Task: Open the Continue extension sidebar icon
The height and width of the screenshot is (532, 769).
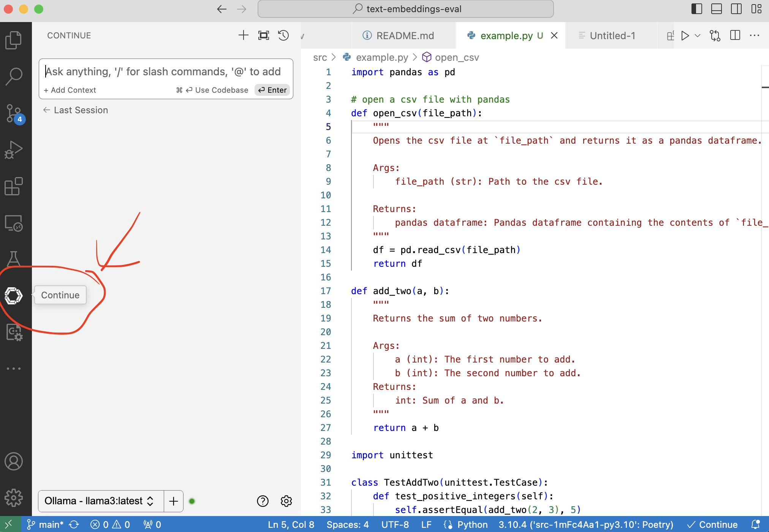Action: click(x=14, y=295)
